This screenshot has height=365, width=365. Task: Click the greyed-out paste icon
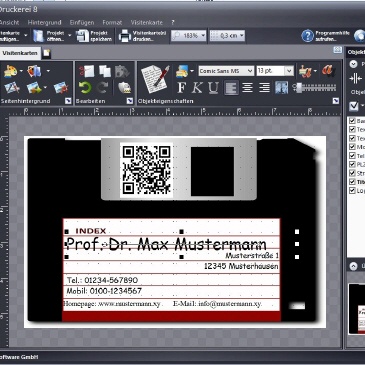pos(122,71)
